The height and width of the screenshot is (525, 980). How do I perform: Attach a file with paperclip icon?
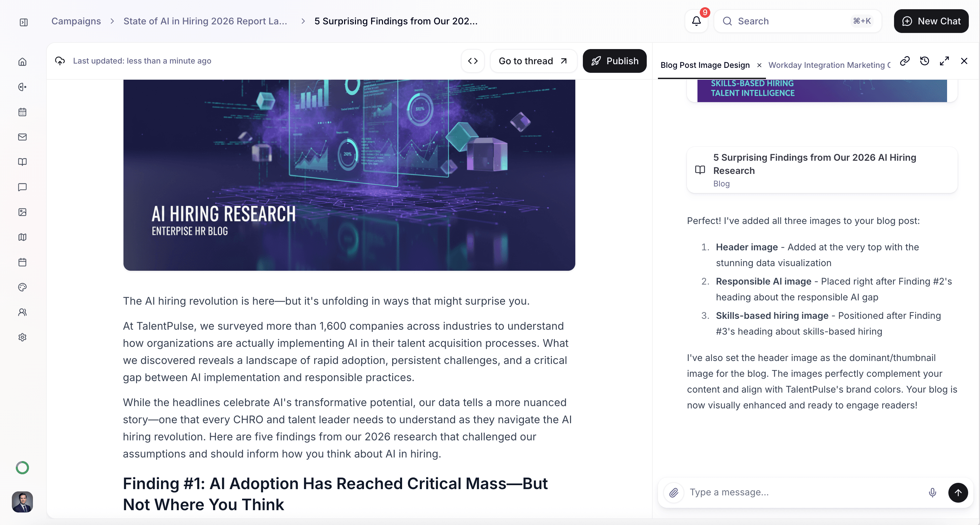[674, 493]
